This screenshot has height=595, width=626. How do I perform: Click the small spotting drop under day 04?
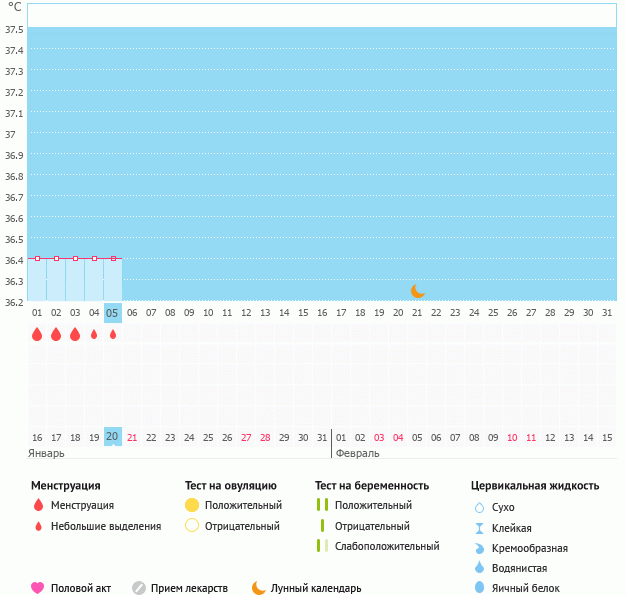[94, 335]
